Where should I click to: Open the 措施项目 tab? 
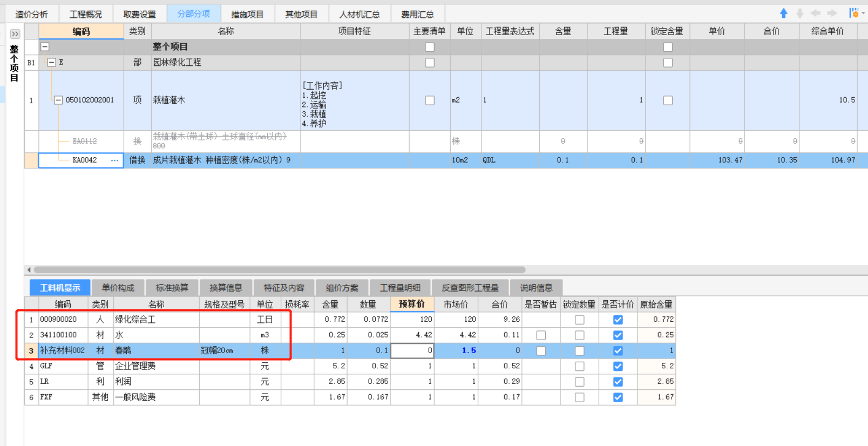[x=247, y=14]
